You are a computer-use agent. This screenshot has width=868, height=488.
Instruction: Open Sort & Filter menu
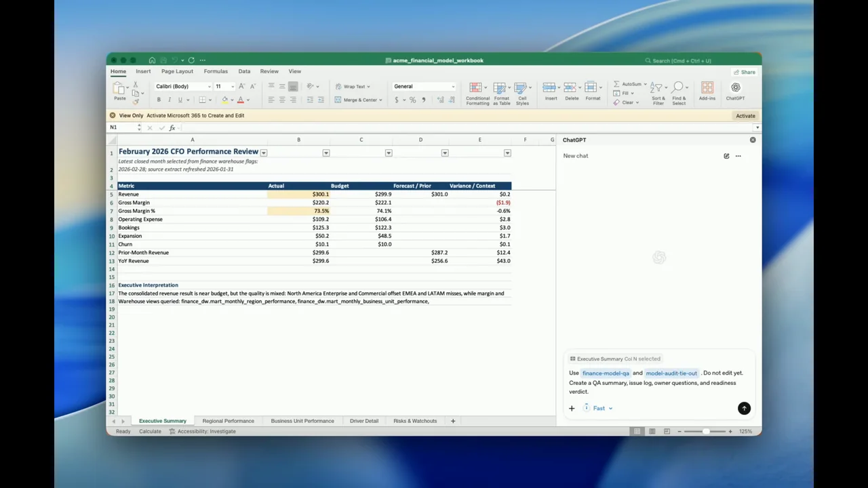point(658,93)
